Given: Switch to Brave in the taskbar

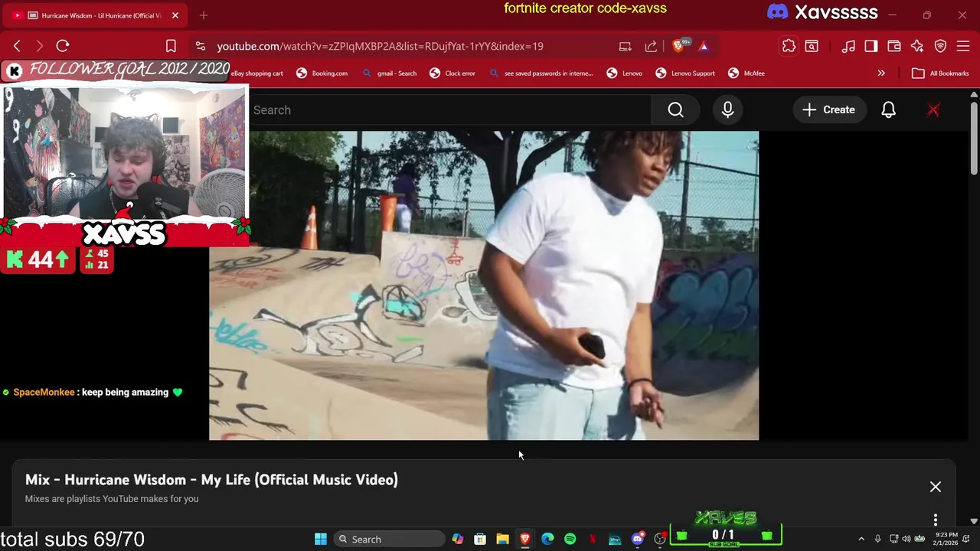Looking at the screenshot, I should point(525,539).
